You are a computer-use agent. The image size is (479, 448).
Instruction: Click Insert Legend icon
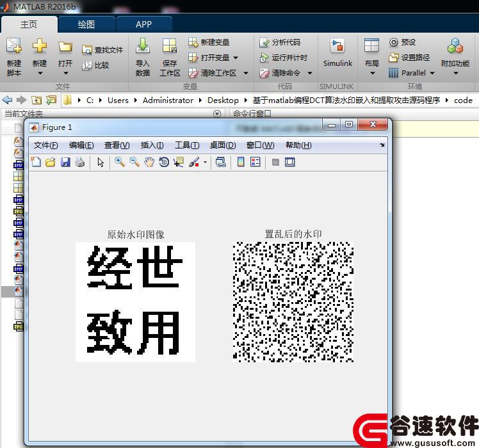pyautogui.click(x=256, y=162)
